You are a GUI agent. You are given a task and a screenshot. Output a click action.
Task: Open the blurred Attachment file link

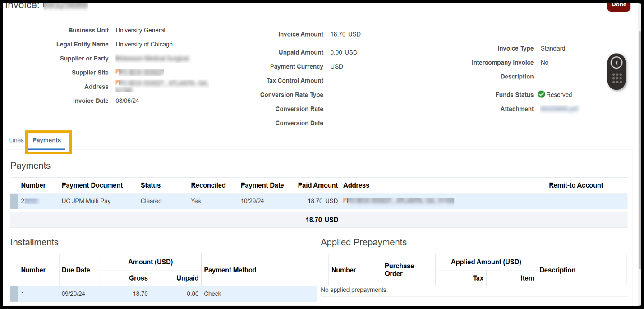tap(559, 109)
